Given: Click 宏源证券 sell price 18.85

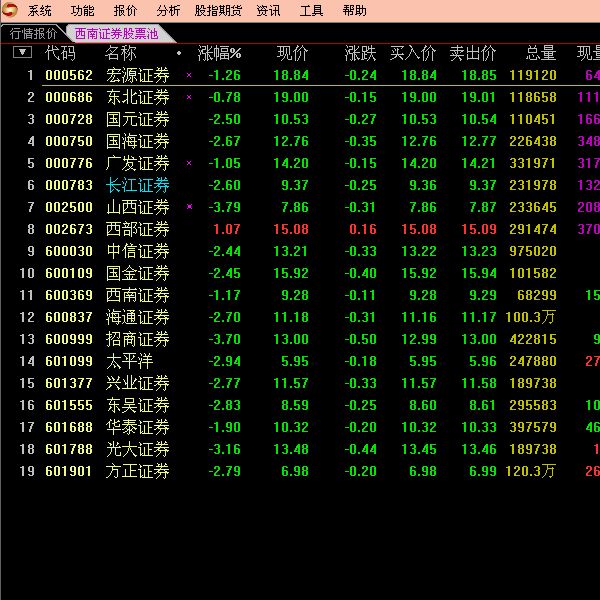Looking at the screenshot, I should click(479, 75).
